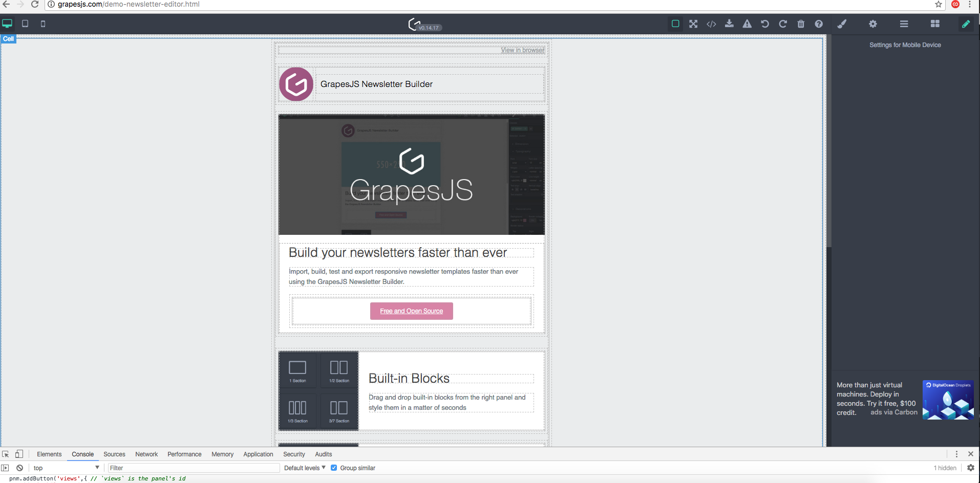Switch to DevTools Audits tab
Viewport: 980px width, 483px height.
(x=323, y=454)
